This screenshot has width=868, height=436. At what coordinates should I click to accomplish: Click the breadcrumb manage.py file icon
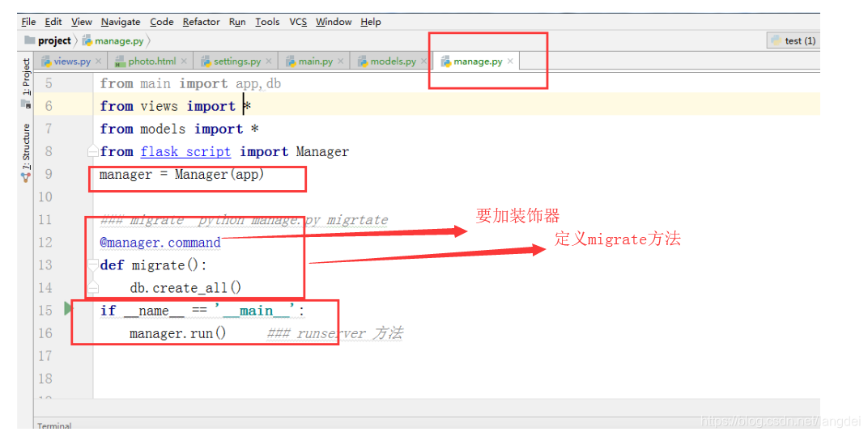tap(87, 40)
